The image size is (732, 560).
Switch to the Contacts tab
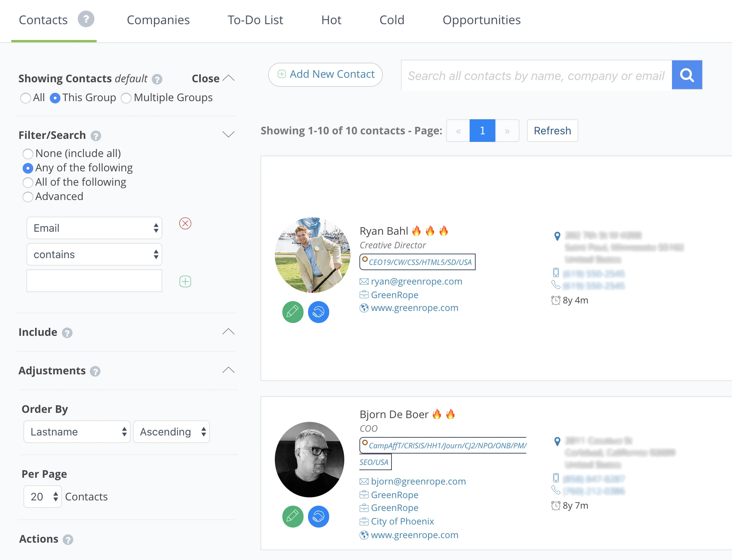click(43, 20)
